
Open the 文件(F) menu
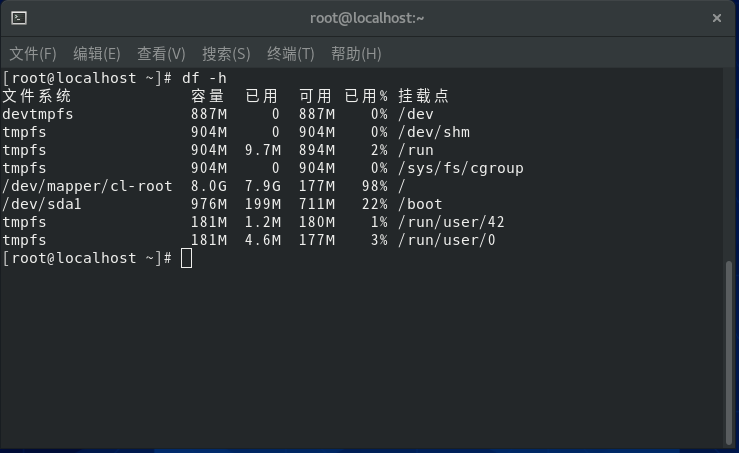33,54
